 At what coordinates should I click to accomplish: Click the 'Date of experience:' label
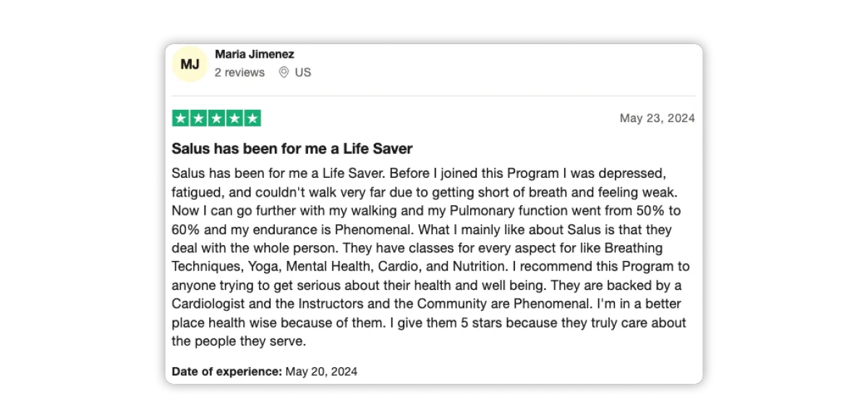[227, 372]
